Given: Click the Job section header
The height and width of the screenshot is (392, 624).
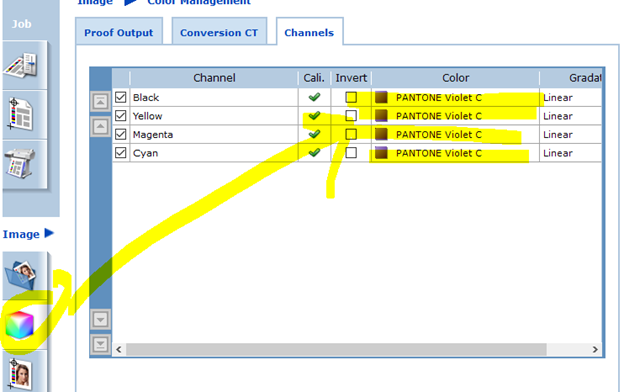Looking at the screenshot, I should coord(21,24).
